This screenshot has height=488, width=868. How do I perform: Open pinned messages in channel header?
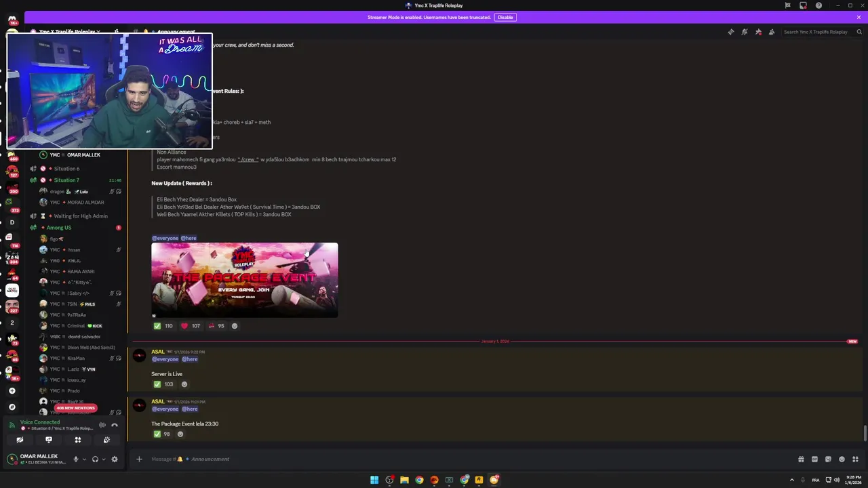758,32
